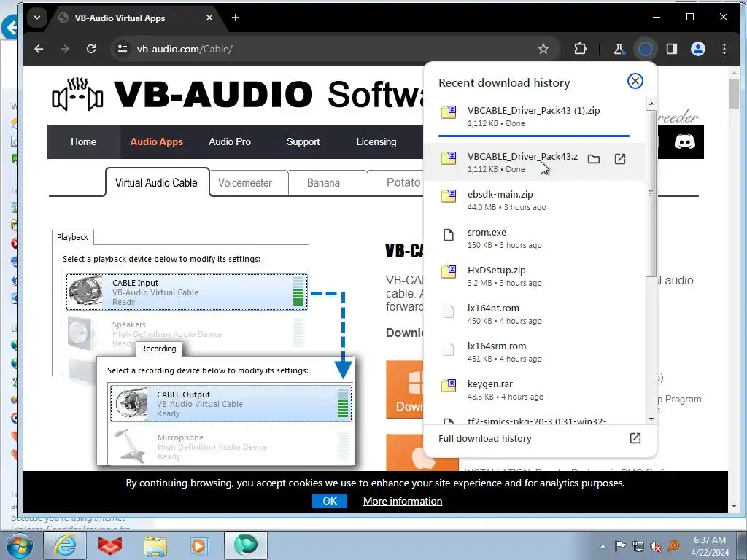The height and width of the screenshot is (560, 747).
Task: Open Windows Explorer folder on taskbar
Action: click(155, 546)
